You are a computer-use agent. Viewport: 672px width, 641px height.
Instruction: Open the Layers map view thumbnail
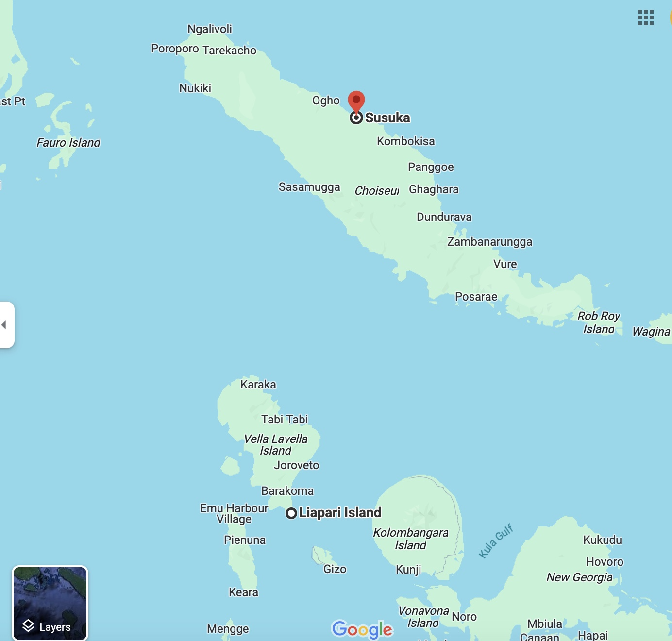(x=50, y=603)
